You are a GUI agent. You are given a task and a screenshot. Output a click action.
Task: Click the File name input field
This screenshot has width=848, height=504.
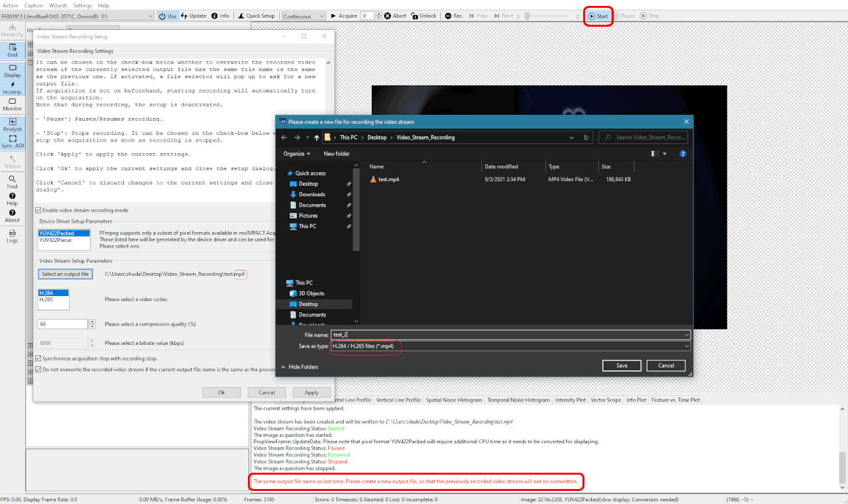point(509,334)
